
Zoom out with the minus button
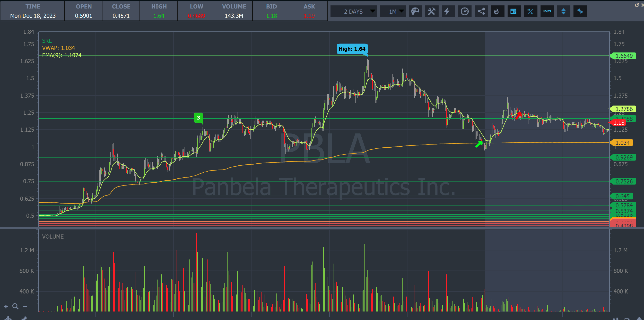click(25, 306)
